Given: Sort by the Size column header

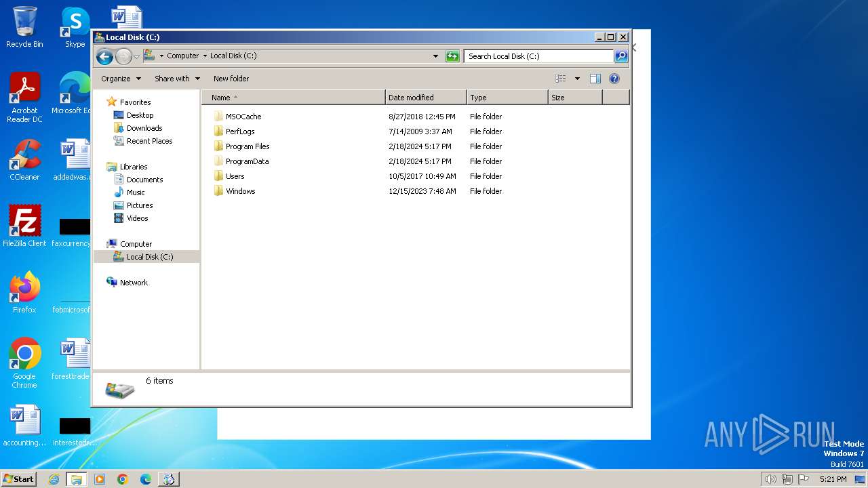Looking at the screenshot, I should [x=575, y=98].
